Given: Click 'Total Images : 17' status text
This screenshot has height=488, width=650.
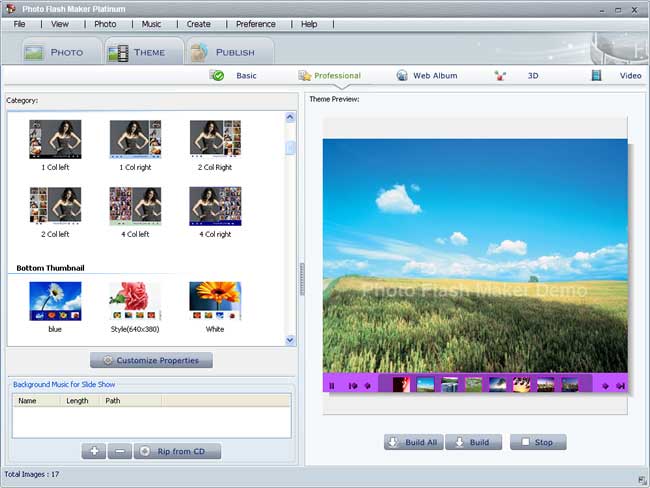Looking at the screenshot, I should (x=32, y=474).
